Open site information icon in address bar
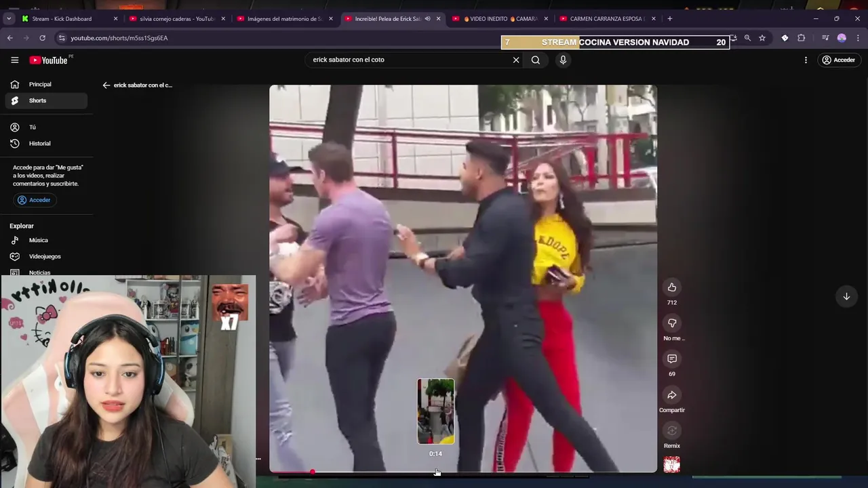 click(x=62, y=38)
